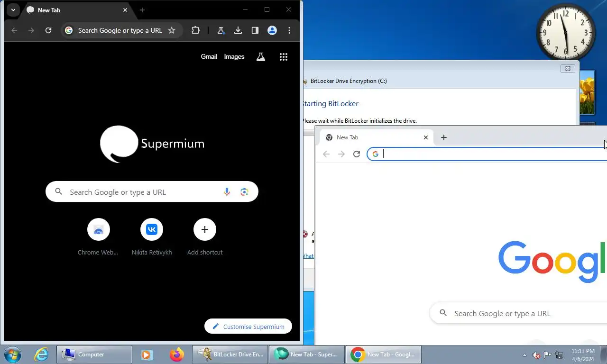Maximize the Supermium window
The height and width of the screenshot is (364, 607).
click(x=267, y=10)
